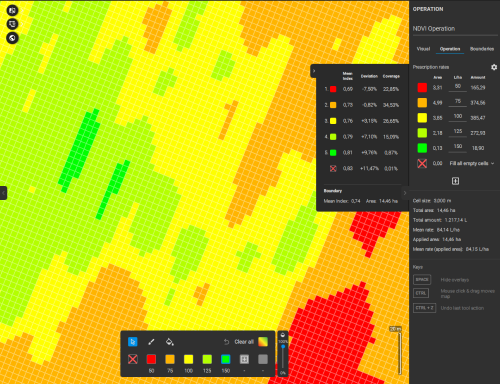
Task: Click the Clear all button
Action: [x=244, y=342]
